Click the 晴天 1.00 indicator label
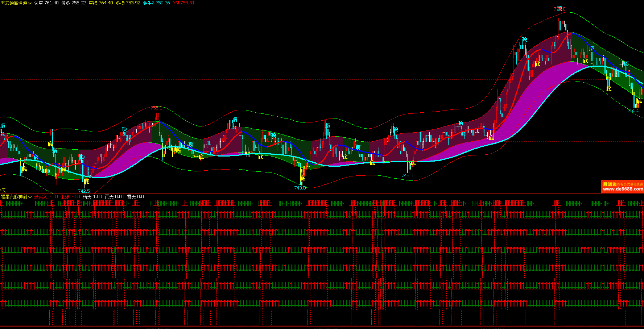Image resolution: width=644 pixels, height=329 pixels. tap(92, 197)
